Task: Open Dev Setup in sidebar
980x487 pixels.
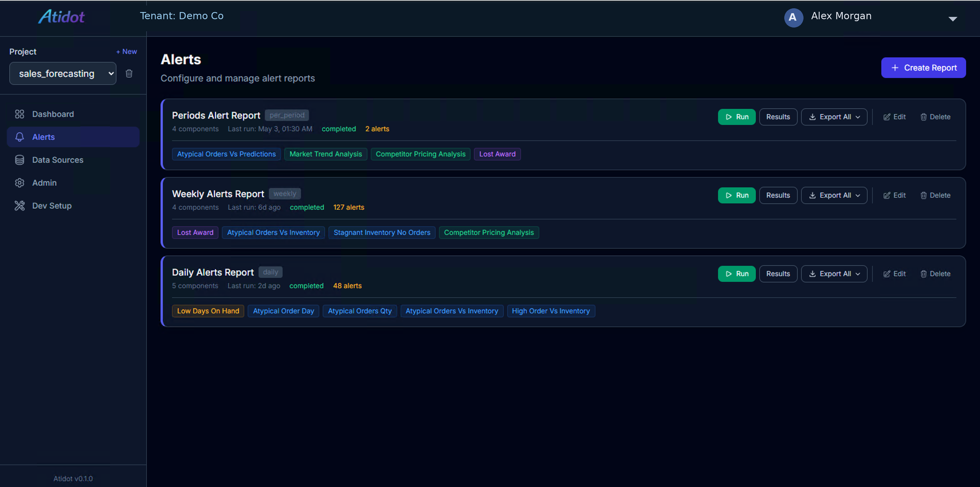Action: [x=73, y=206]
